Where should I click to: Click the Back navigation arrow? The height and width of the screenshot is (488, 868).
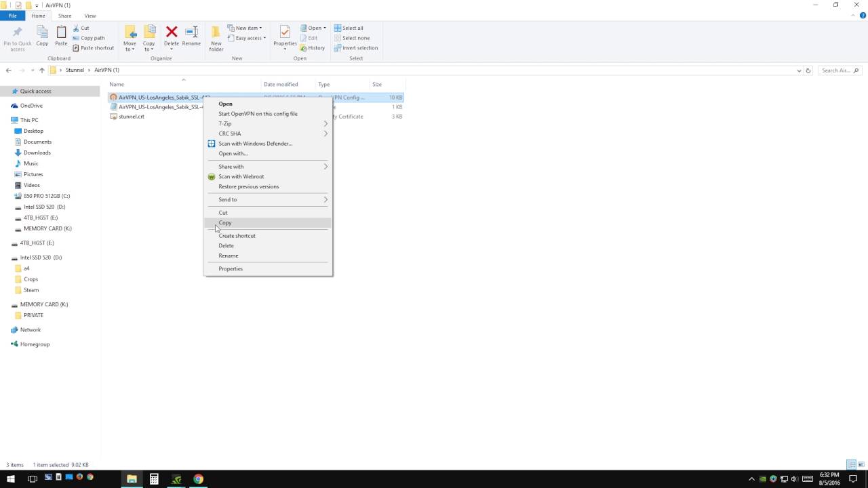(x=8, y=70)
